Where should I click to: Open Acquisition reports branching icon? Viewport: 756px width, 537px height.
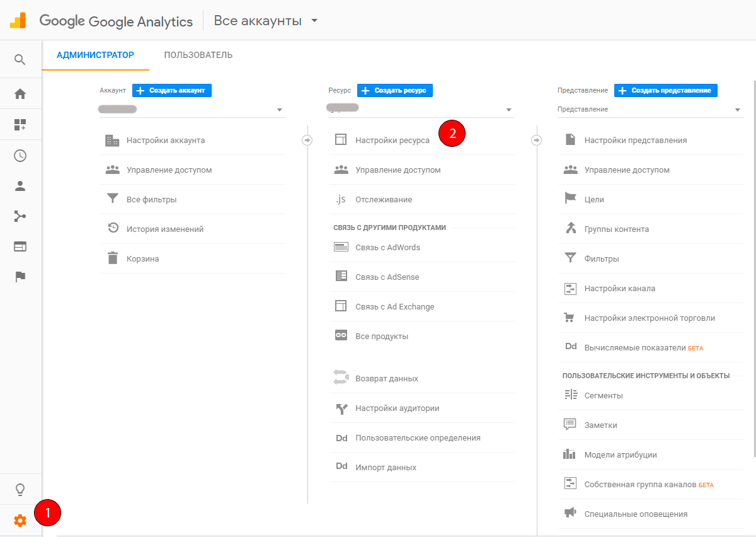point(20,216)
